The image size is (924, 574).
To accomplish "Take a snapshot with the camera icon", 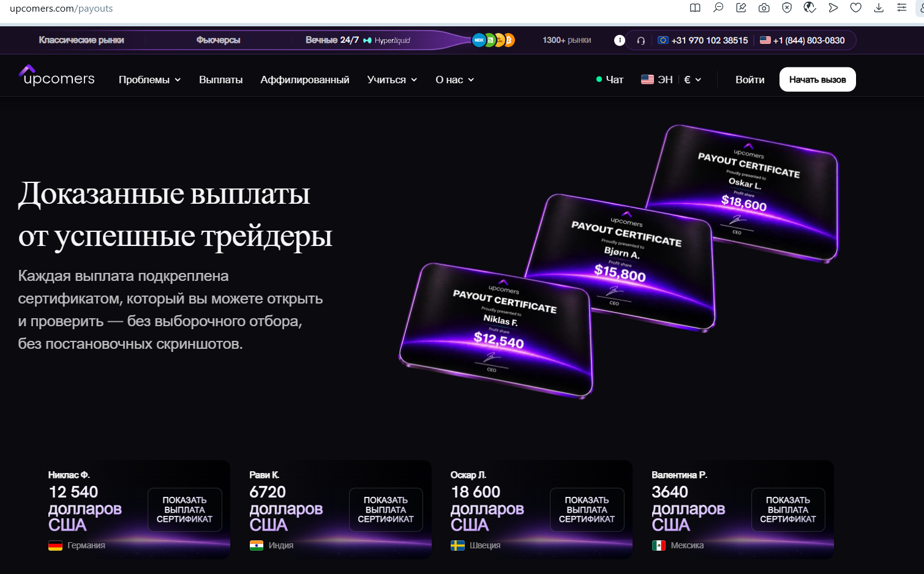I will [764, 8].
